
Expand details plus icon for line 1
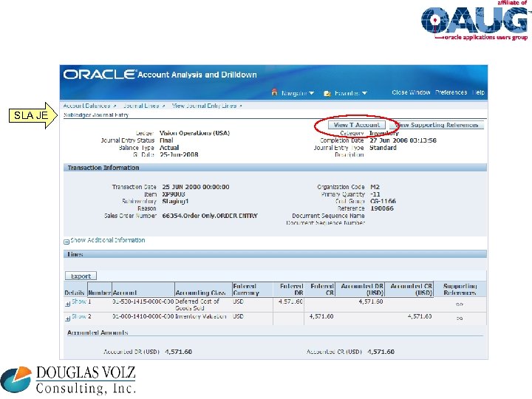pos(67,304)
